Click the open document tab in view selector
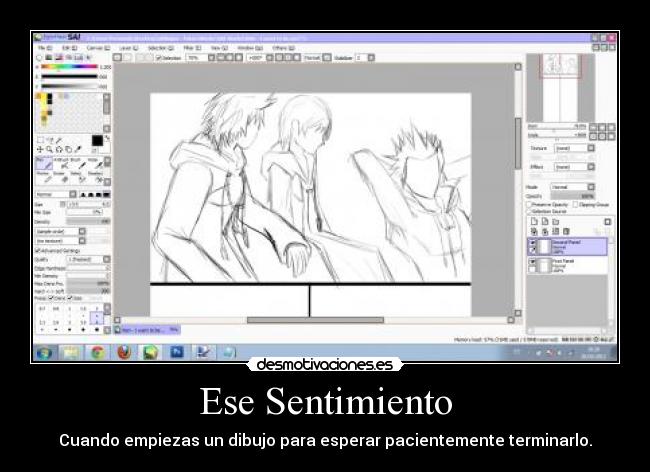The width and height of the screenshot is (650, 472). [147, 330]
